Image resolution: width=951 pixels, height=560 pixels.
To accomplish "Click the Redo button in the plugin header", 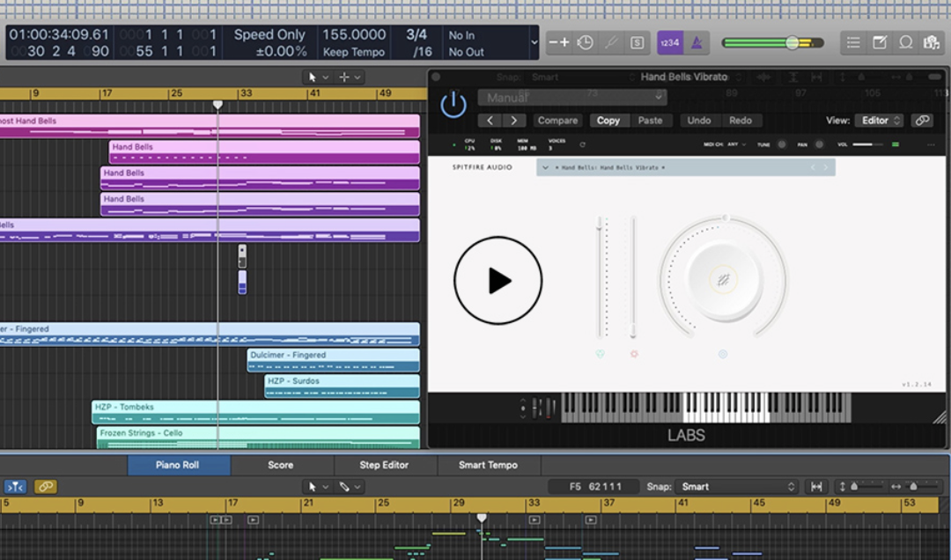I will point(741,120).
